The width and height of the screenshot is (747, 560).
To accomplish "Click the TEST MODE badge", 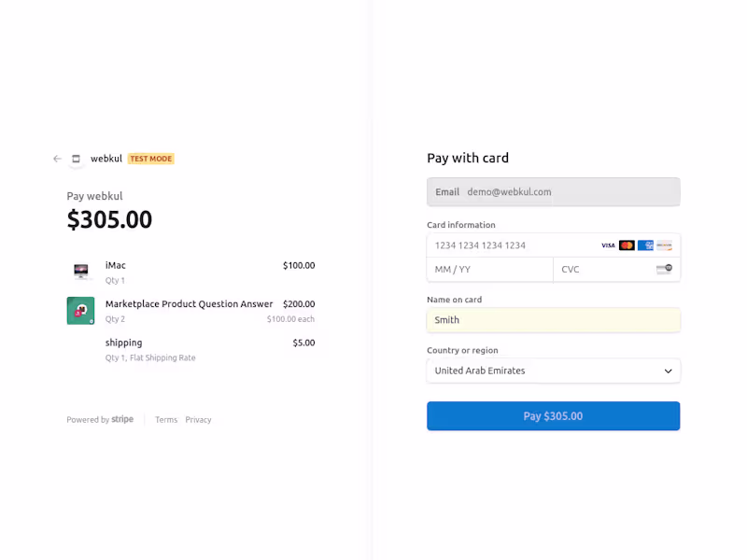I will click(x=151, y=159).
